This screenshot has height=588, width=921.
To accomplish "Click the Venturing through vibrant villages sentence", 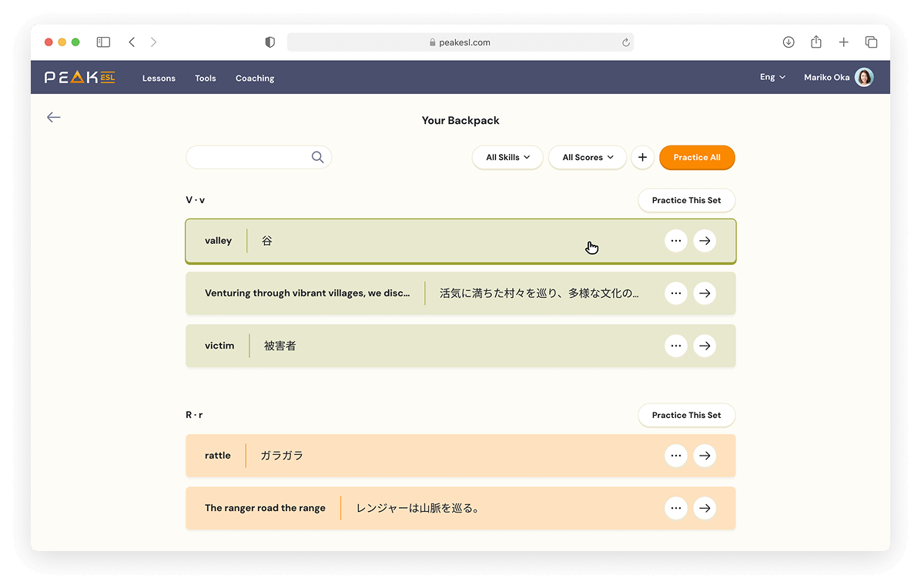I will [x=307, y=292].
